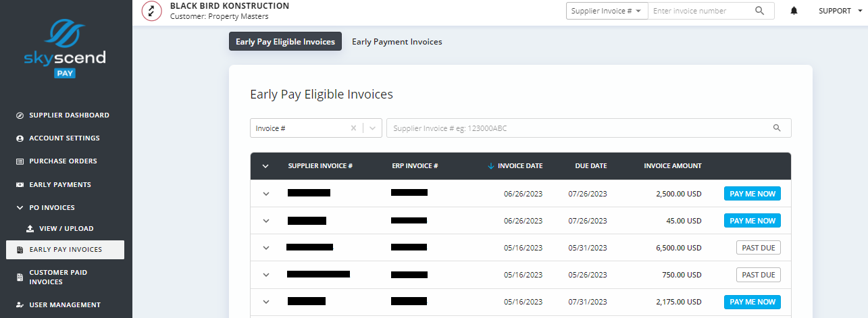Expand all rows using the header chevron

click(x=265, y=166)
